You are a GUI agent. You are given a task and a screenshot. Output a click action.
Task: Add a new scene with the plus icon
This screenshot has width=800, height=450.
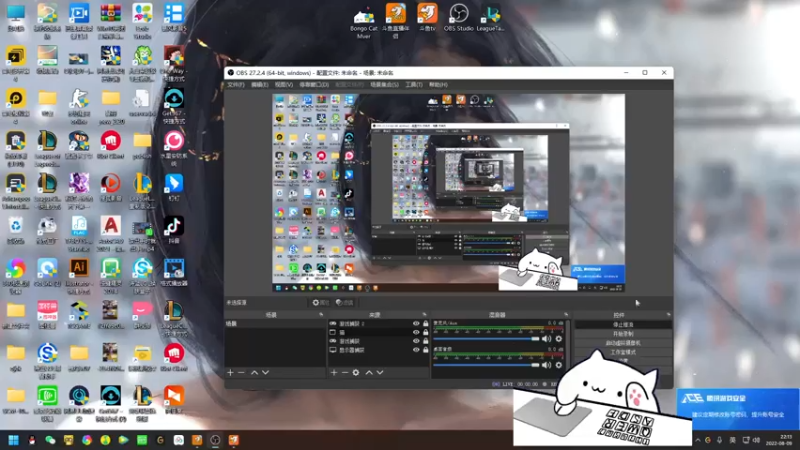230,372
